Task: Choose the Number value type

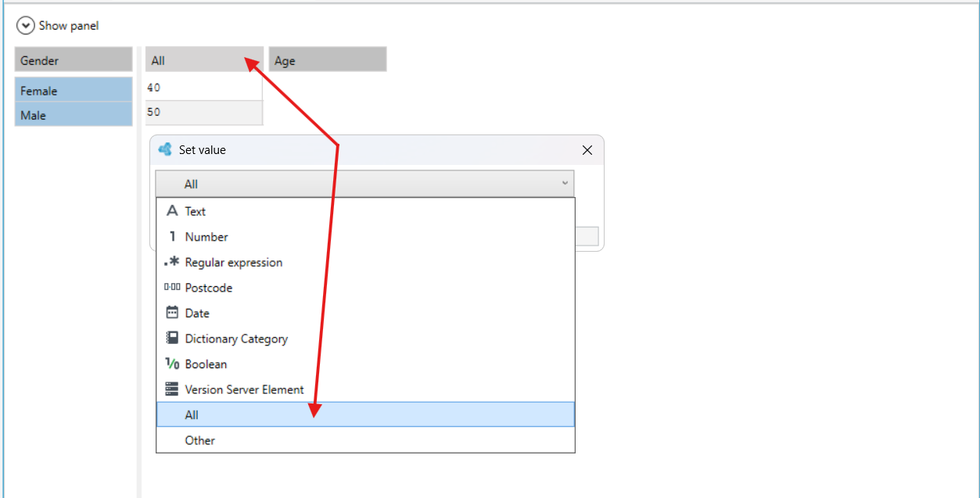Action: click(365, 237)
